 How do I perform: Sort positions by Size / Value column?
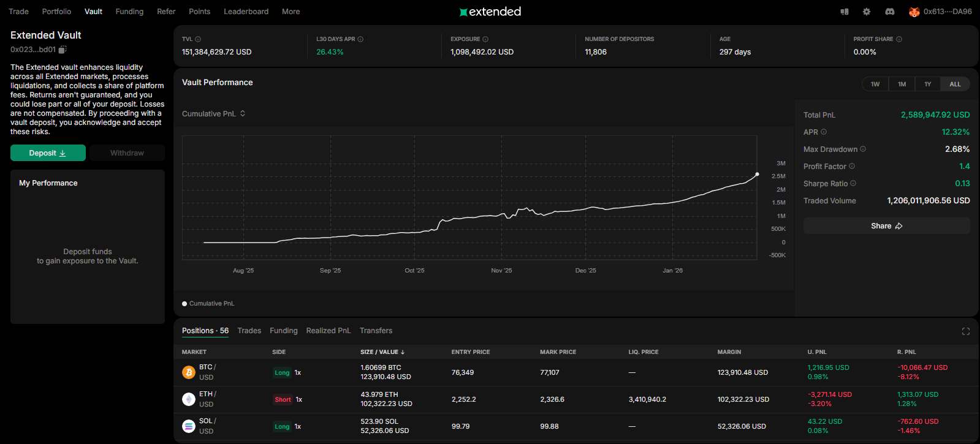[382, 352]
